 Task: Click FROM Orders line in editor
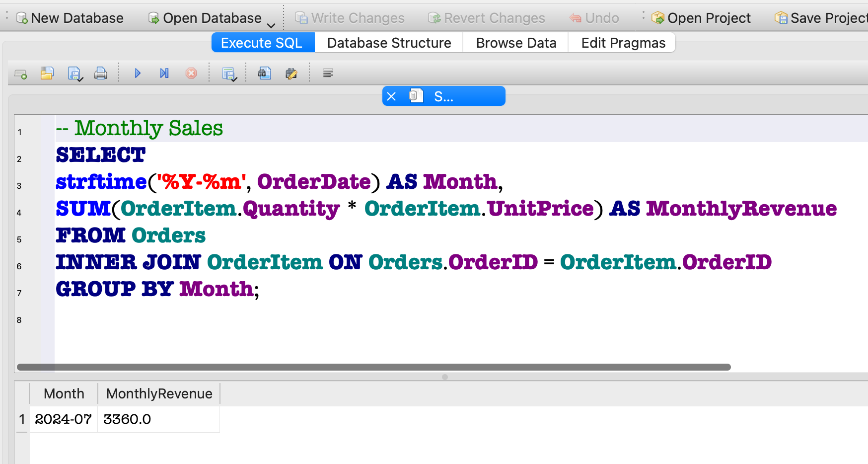(131, 235)
